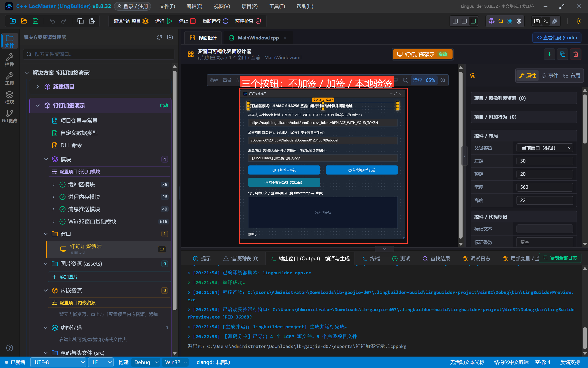Switch to the MainWindow.lcpp tab
This screenshot has height=368, width=588.
[258, 38]
